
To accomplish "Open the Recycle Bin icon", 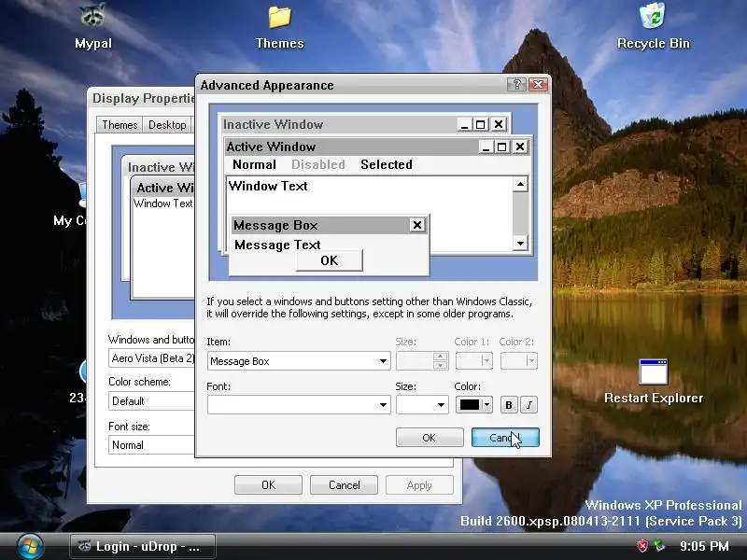I will (x=653, y=26).
